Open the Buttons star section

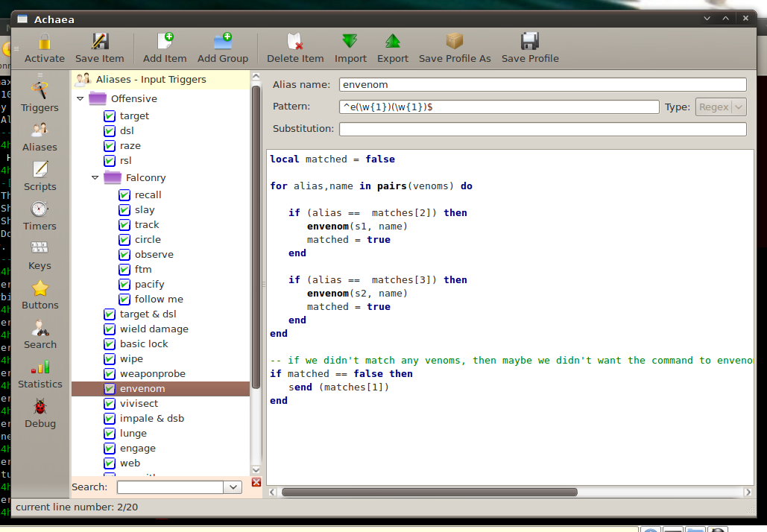pyautogui.click(x=40, y=296)
